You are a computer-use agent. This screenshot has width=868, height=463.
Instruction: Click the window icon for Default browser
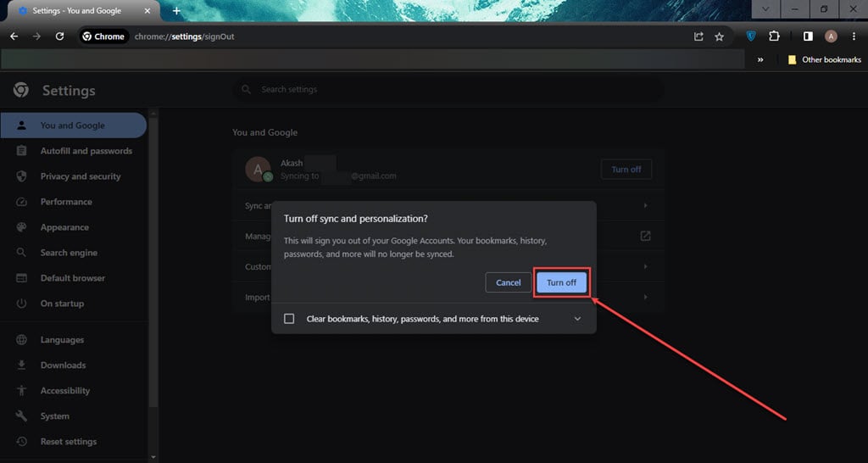pos(21,278)
